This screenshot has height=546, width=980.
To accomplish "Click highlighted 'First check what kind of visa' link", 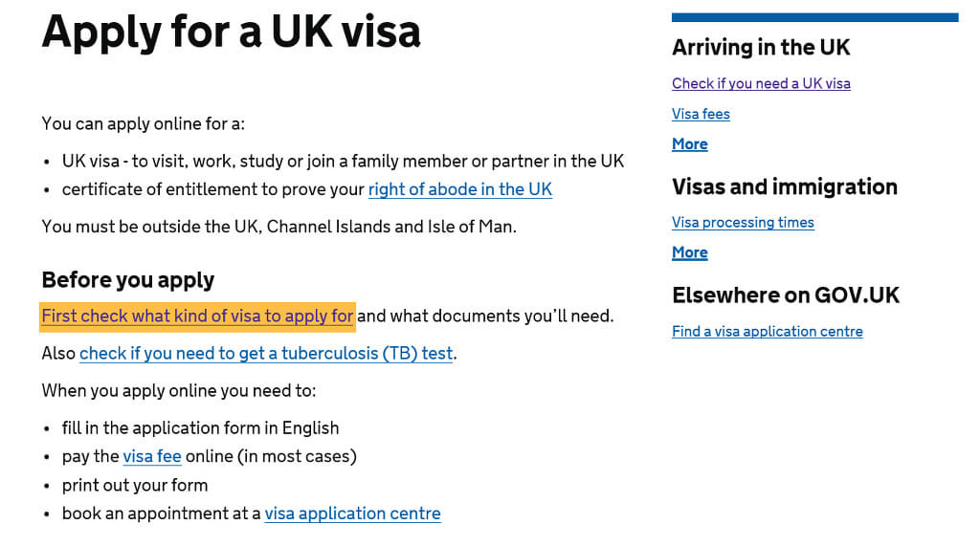I will (x=197, y=317).
